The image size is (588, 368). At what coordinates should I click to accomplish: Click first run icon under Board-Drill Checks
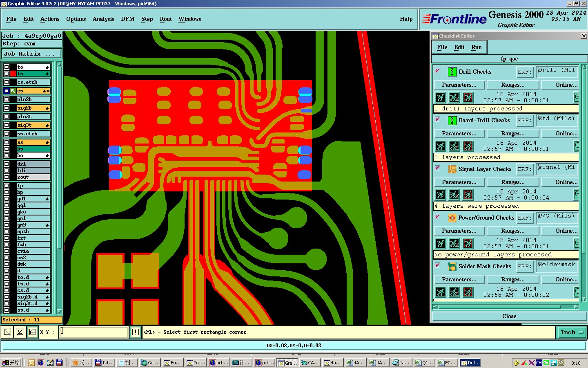click(x=440, y=146)
